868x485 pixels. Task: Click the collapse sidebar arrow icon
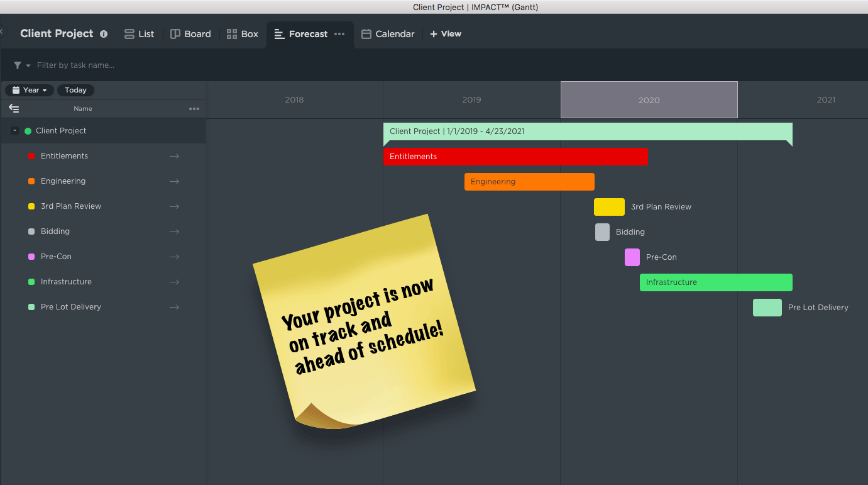click(x=14, y=109)
